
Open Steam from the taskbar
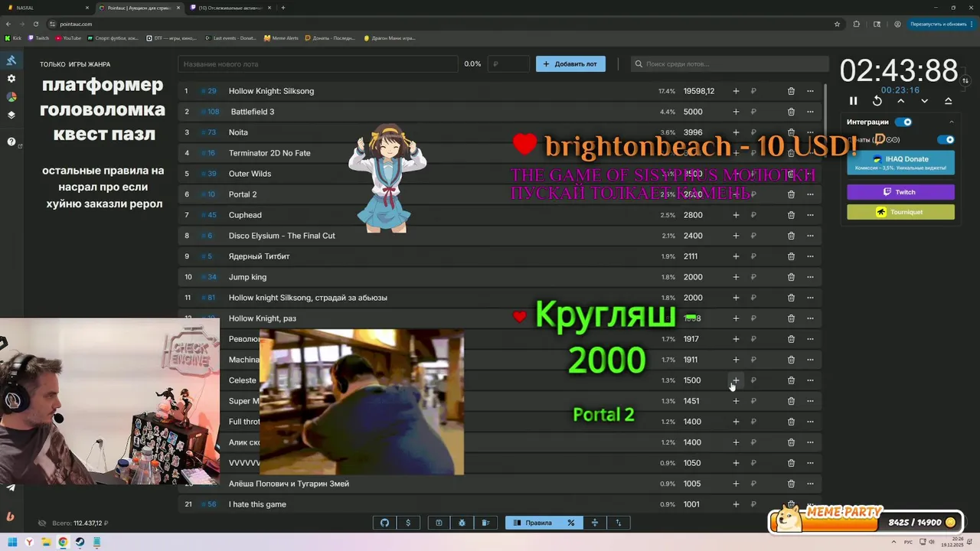pos(80,542)
